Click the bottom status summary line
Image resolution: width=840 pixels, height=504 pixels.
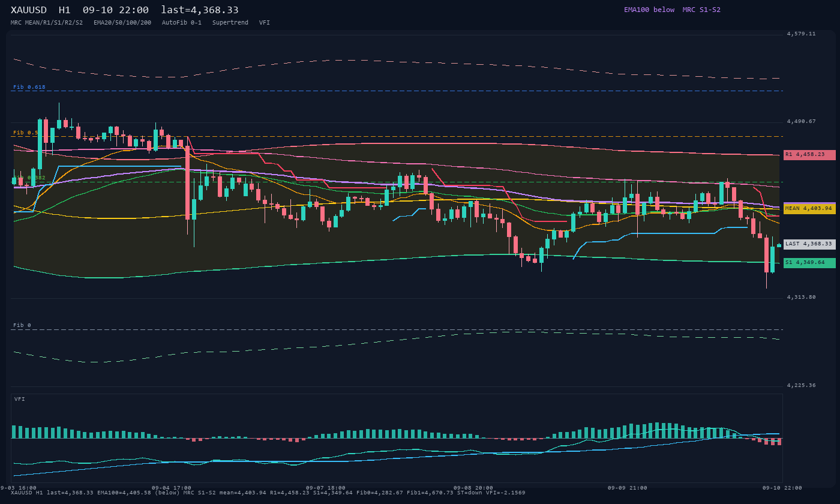268,493
